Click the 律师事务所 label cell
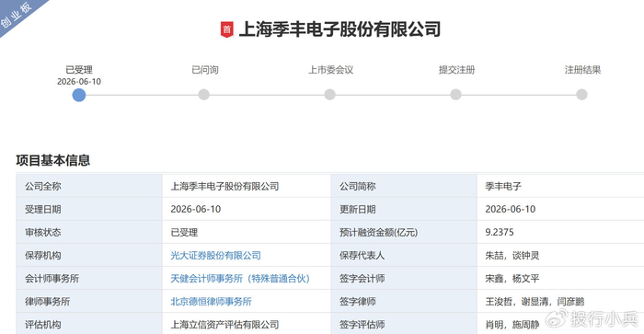Viewport: 644px width, 334px height. pos(89,301)
